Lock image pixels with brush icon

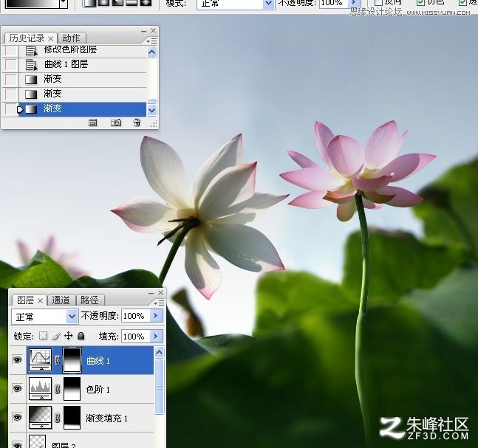click(56, 336)
